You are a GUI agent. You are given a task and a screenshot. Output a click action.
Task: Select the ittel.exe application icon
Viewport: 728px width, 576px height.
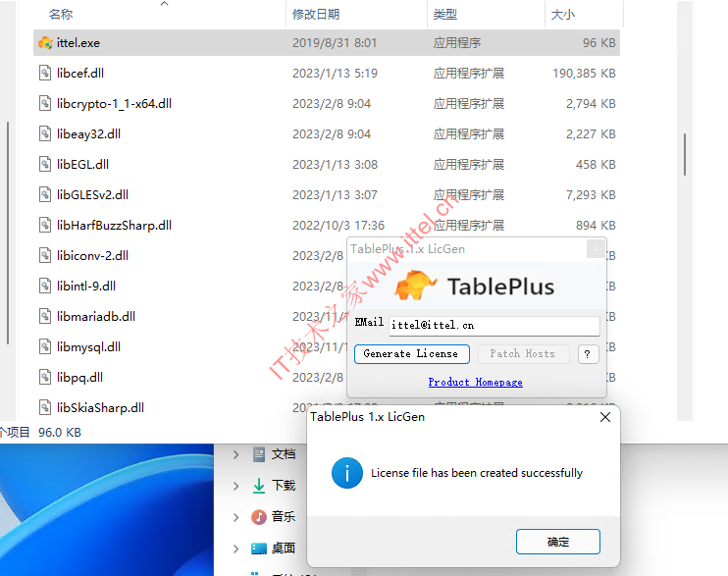point(45,43)
